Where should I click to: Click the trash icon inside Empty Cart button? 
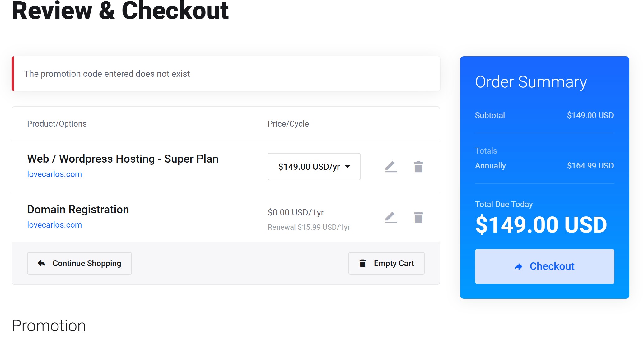point(362,263)
